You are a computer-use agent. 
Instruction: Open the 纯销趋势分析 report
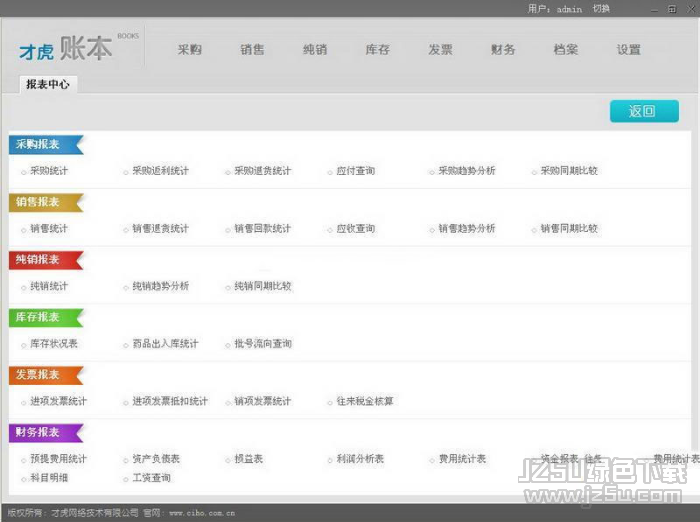[160, 286]
